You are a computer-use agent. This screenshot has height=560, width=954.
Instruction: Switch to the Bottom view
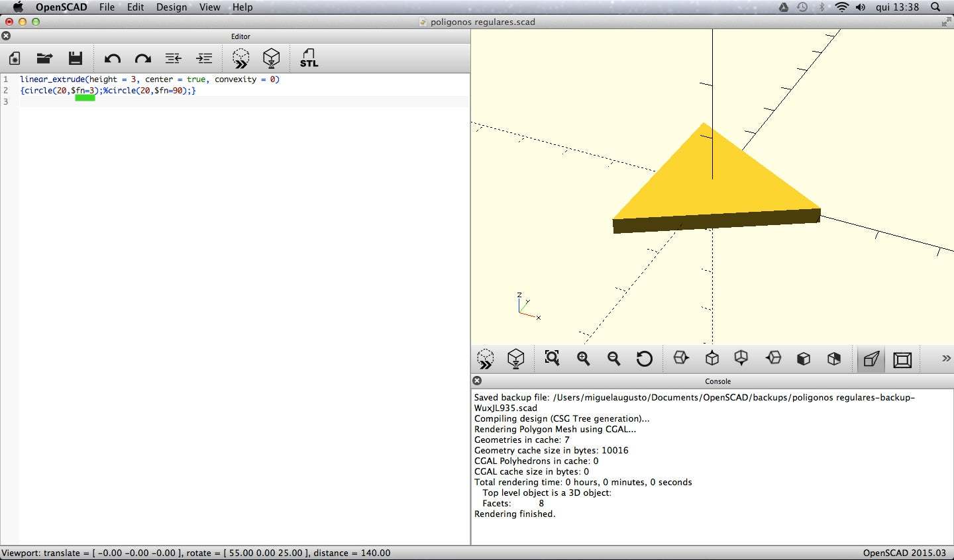tap(741, 358)
